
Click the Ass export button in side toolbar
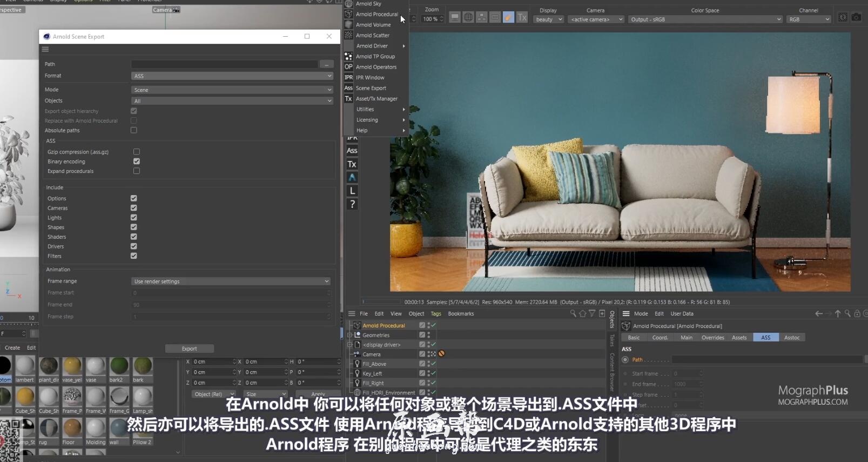(352, 151)
